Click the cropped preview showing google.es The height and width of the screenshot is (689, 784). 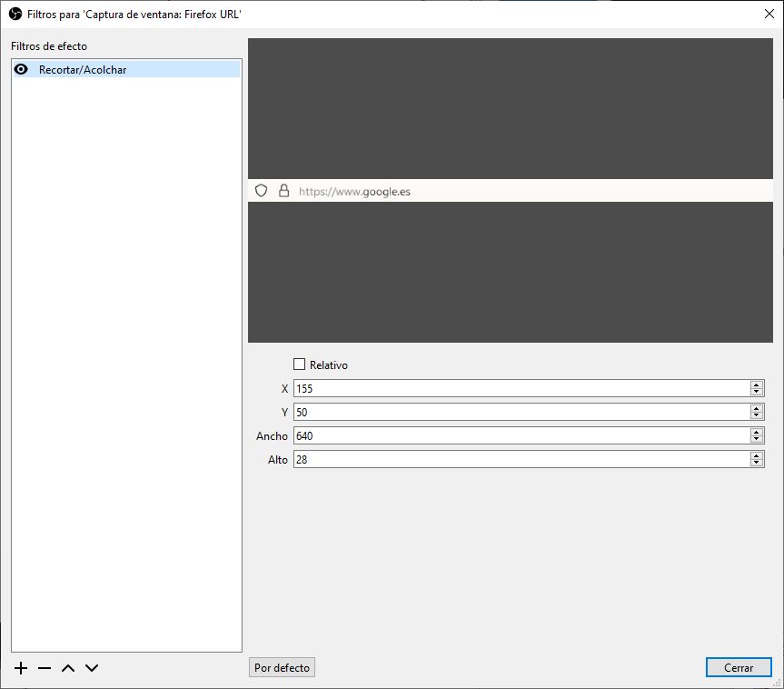click(511, 190)
